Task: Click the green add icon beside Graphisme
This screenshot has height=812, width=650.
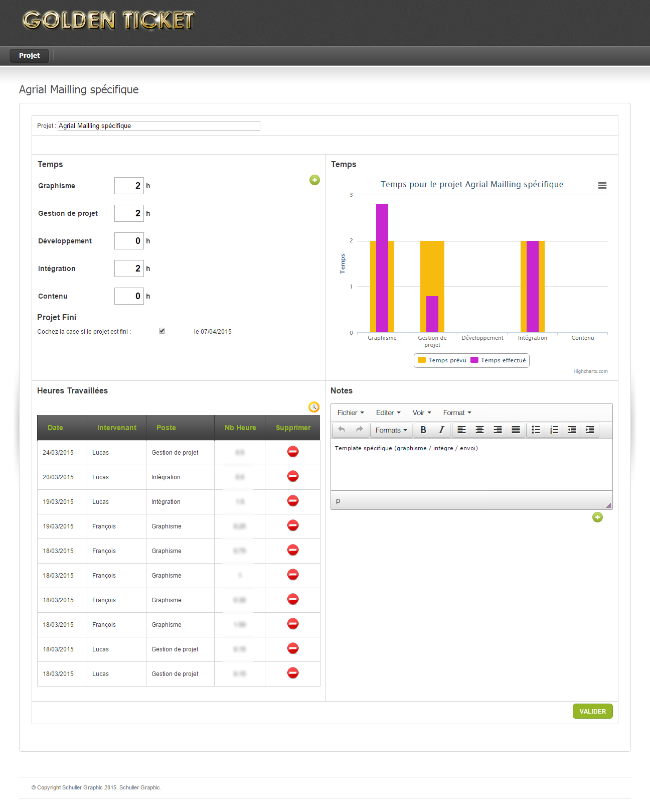Action: pyautogui.click(x=314, y=180)
